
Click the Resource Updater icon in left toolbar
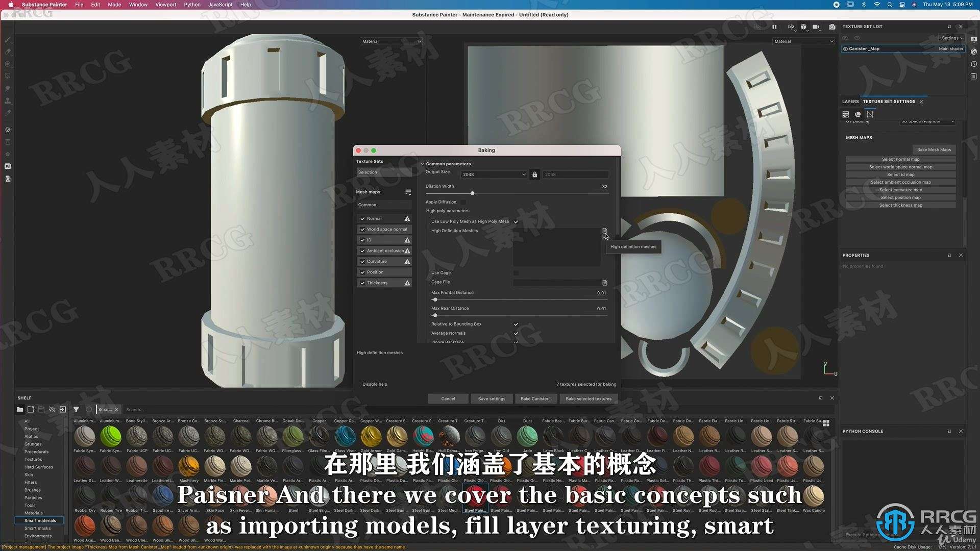[8, 179]
